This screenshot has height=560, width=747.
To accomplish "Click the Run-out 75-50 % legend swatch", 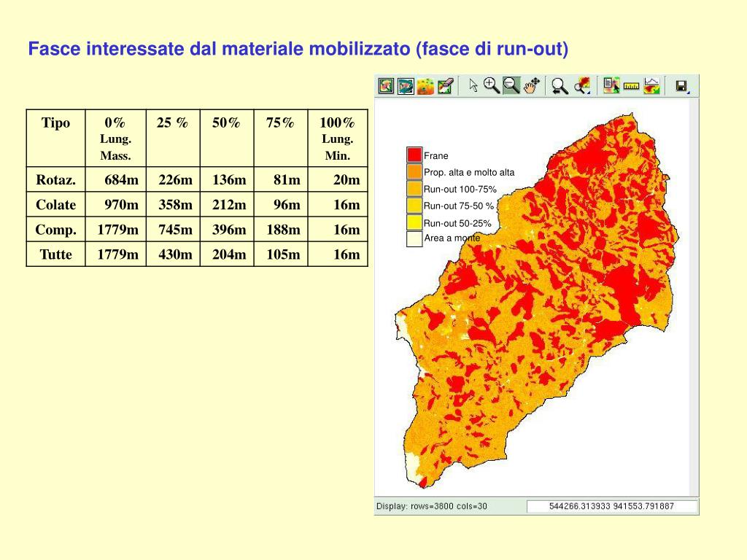I will [414, 205].
